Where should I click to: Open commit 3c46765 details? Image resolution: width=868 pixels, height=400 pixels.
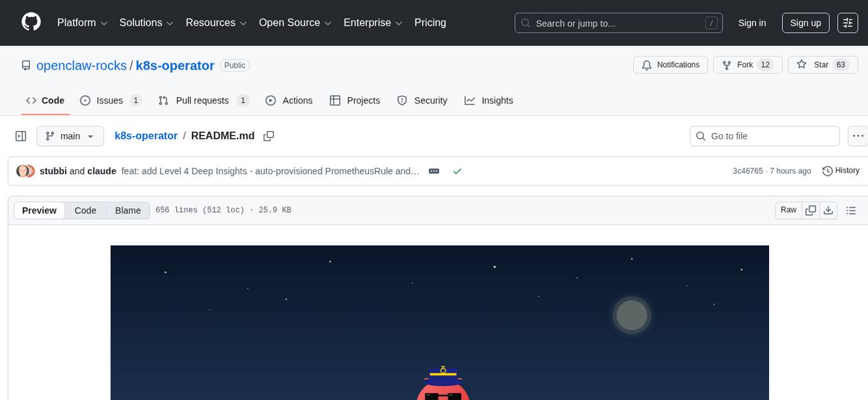(x=748, y=171)
